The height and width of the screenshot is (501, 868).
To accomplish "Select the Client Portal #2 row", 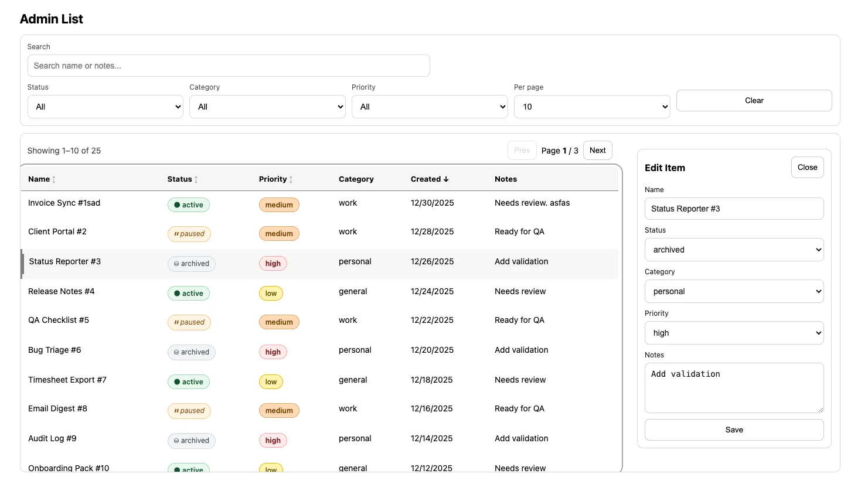I will 319,234.
